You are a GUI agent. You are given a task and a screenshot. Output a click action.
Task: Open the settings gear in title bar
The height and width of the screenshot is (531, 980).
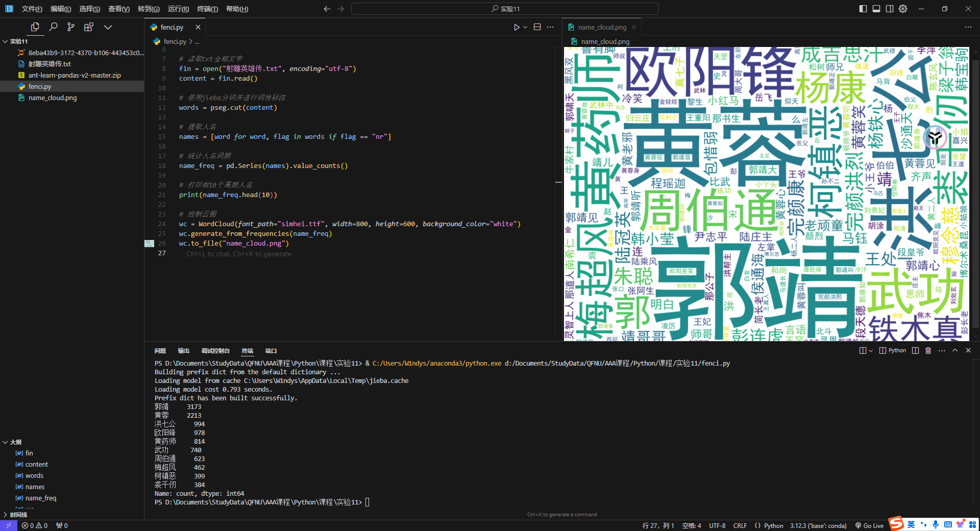point(903,9)
